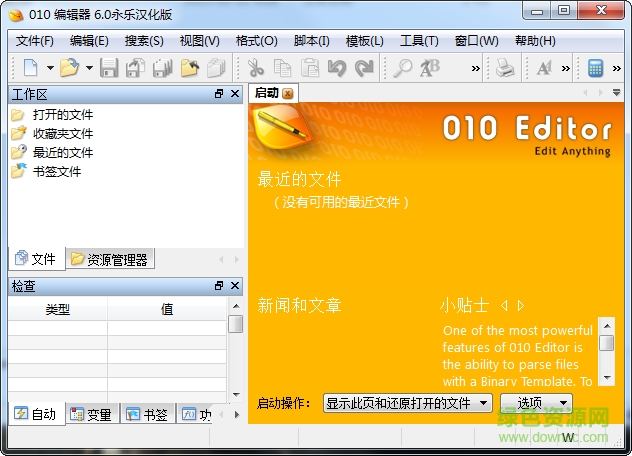Click the Save As icon

tap(135, 68)
